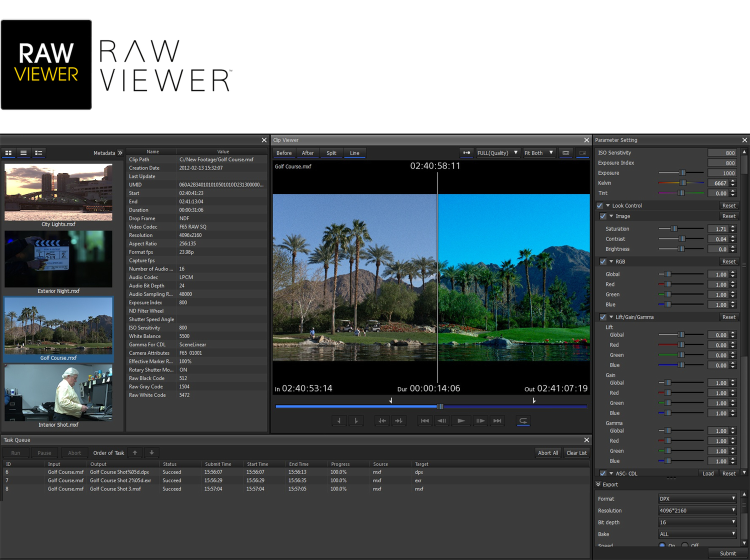Toggle loop playback button

(523, 421)
